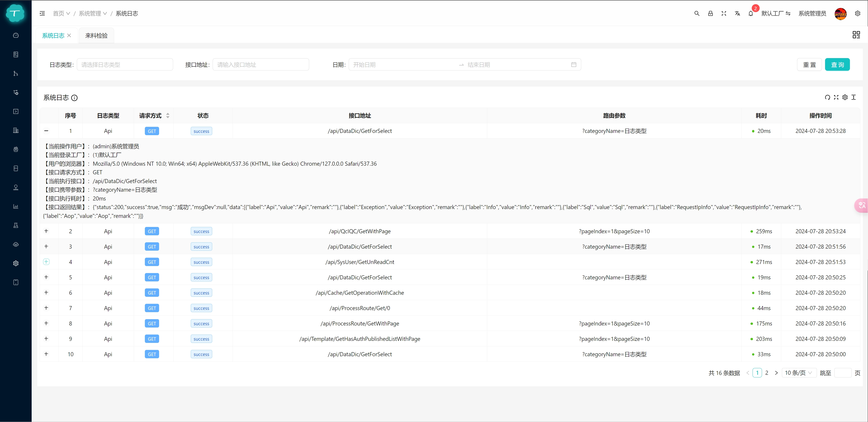This screenshot has height=422, width=868.
Task: Click the search magnifier icon in header
Action: click(697, 14)
